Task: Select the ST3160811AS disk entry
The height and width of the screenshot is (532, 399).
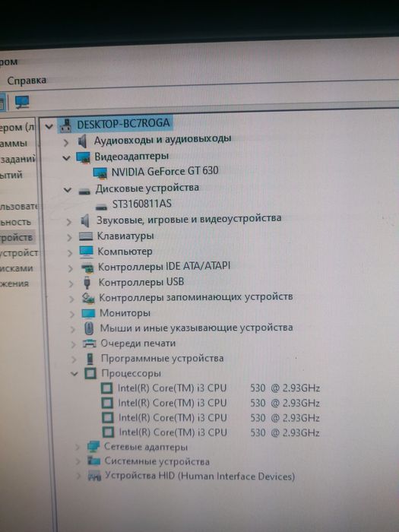Action: coord(142,204)
